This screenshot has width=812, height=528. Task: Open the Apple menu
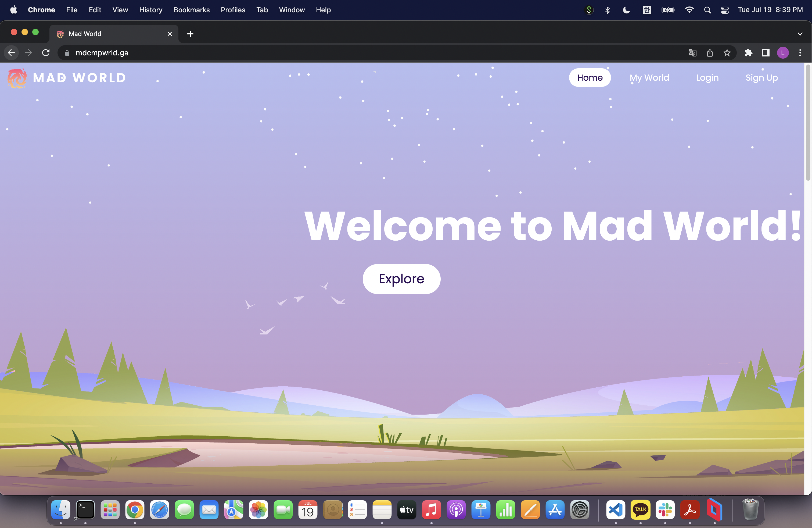14,10
